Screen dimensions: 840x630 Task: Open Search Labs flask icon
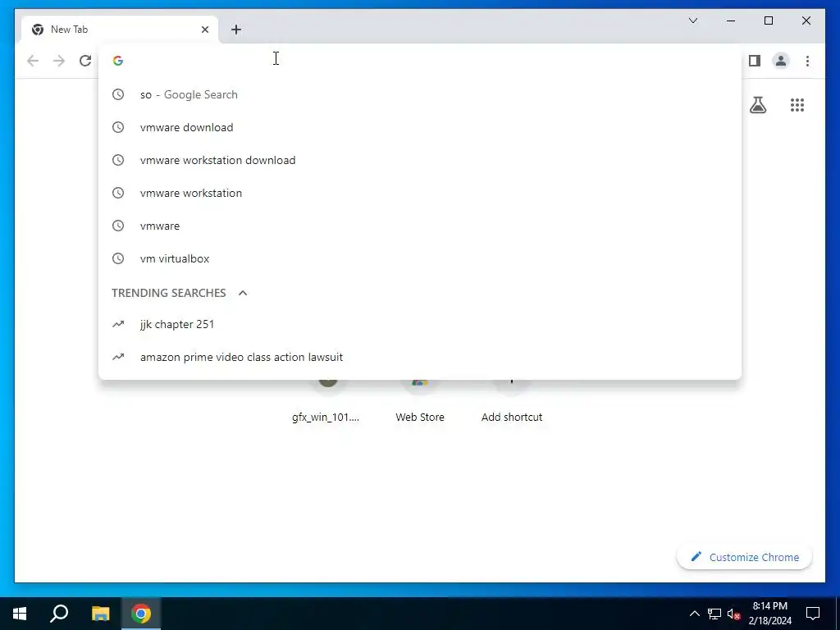pyautogui.click(x=757, y=105)
